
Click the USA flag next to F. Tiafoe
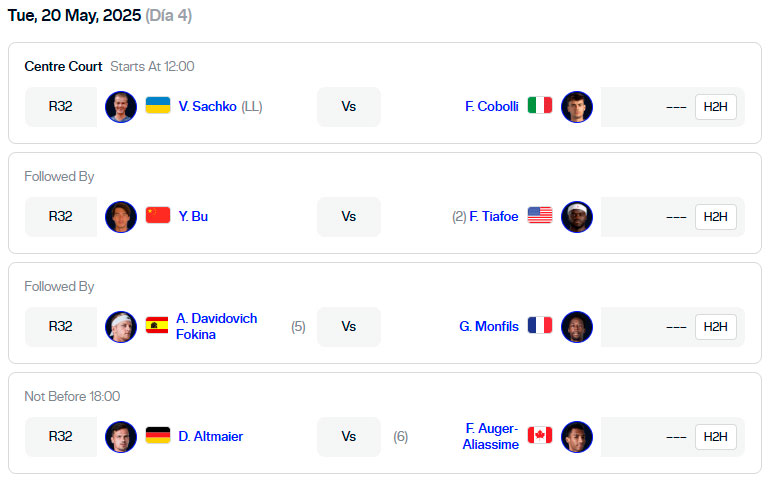click(x=540, y=216)
